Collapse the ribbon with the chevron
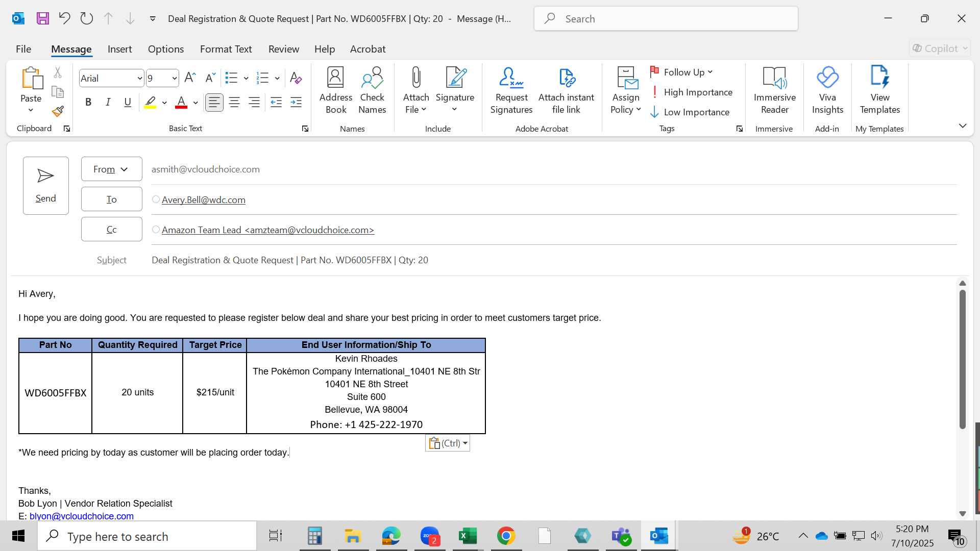The height and width of the screenshot is (551, 980). click(963, 126)
